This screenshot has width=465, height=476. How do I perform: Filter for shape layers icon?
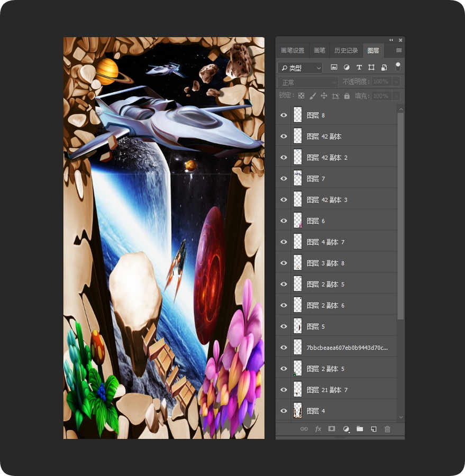371,67
